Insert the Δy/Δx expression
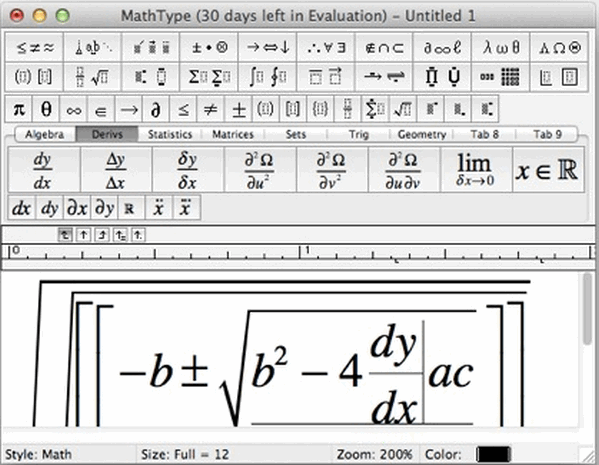599x465 pixels. (x=117, y=170)
